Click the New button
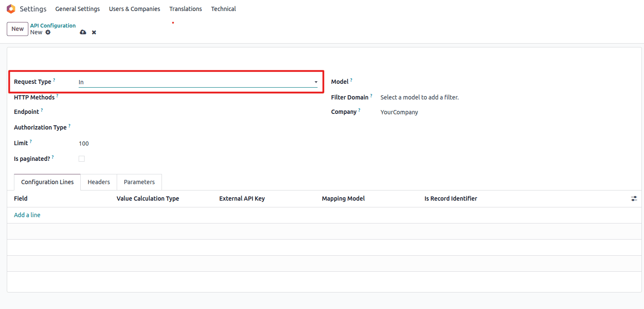The width and height of the screenshot is (644, 309). point(17,29)
